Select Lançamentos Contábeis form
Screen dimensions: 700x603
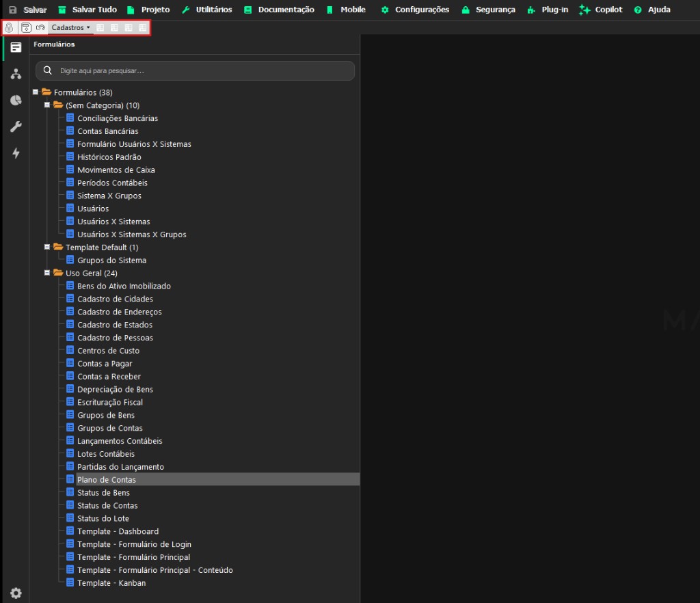[x=120, y=442]
